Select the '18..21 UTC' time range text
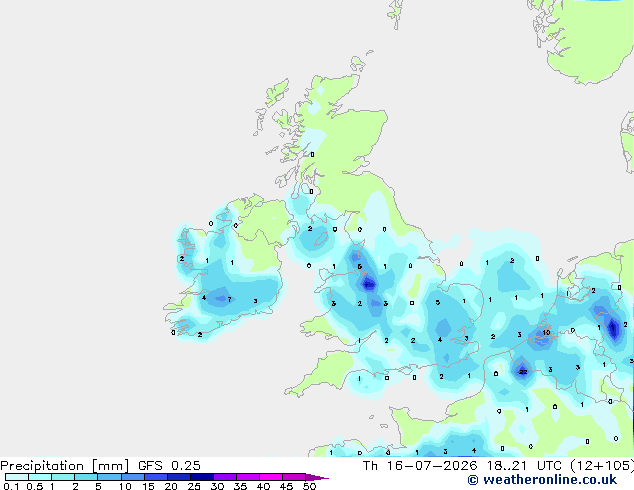Image resolution: width=634 pixels, height=490 pixels. 524,466
